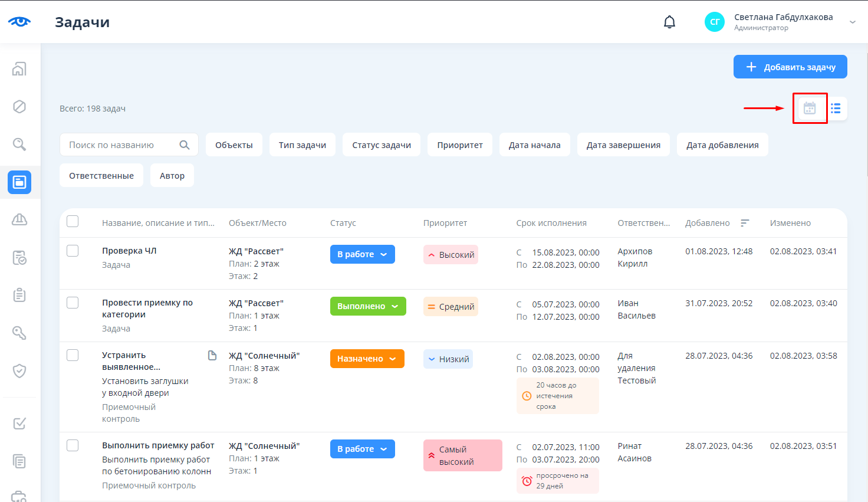Image resolution: width=868 pixels, height=502 pixels.
Task: Switch to calendar view icon
Action: (x=810, y=109)
